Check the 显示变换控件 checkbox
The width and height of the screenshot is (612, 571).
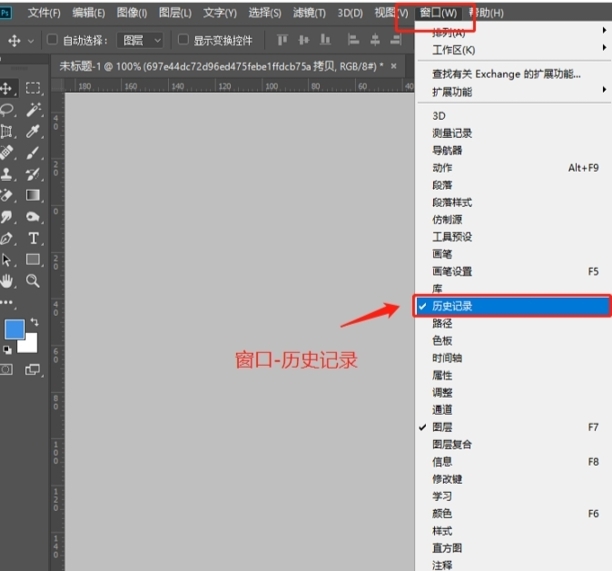pyautogui.click(x=183, y=40)
